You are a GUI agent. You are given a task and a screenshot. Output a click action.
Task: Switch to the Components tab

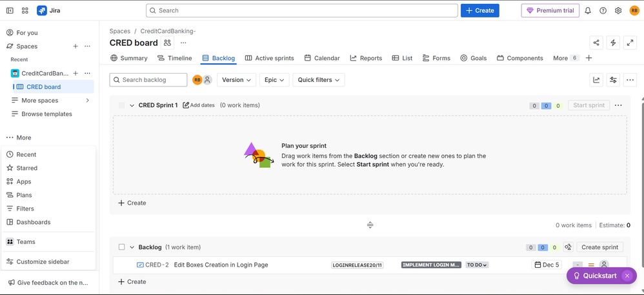click(x=520, y=58)
